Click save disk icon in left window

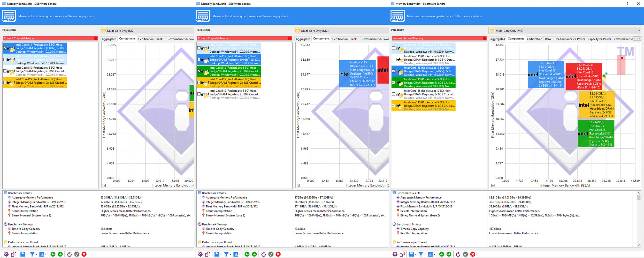point(23,254)
